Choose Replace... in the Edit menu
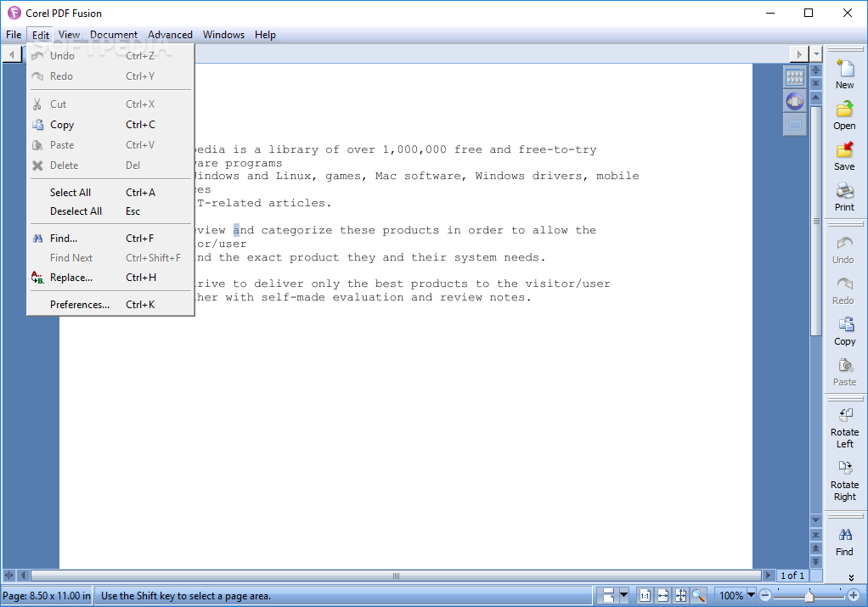868x607 pixels. tap(110, 278)
